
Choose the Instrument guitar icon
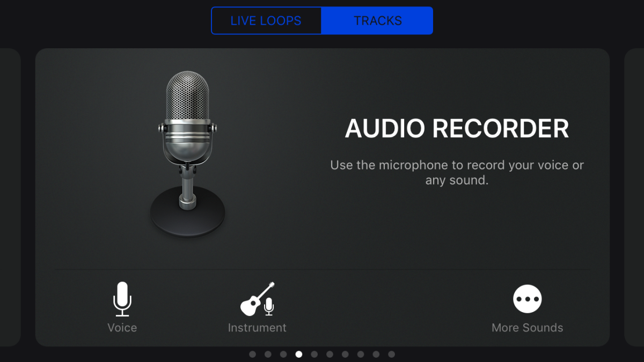click(257, 299)
